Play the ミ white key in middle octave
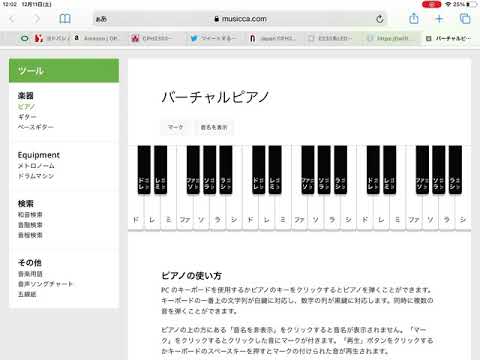The width and height of the screenshot is (480, 360). coord(283,213)
